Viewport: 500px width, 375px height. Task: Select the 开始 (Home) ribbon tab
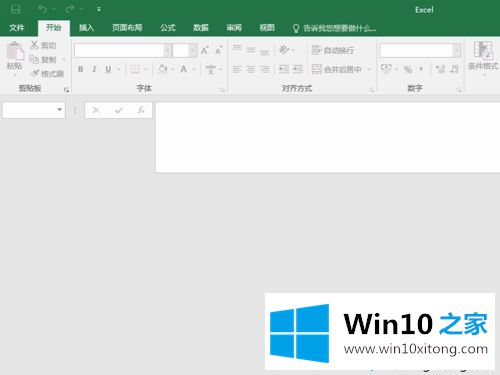(x=54, y=28)
